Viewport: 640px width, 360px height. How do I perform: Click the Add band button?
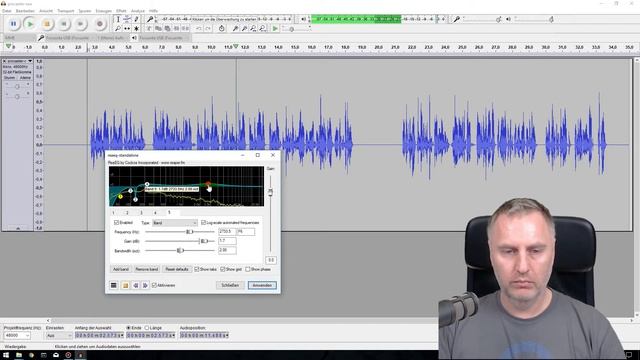121,269
